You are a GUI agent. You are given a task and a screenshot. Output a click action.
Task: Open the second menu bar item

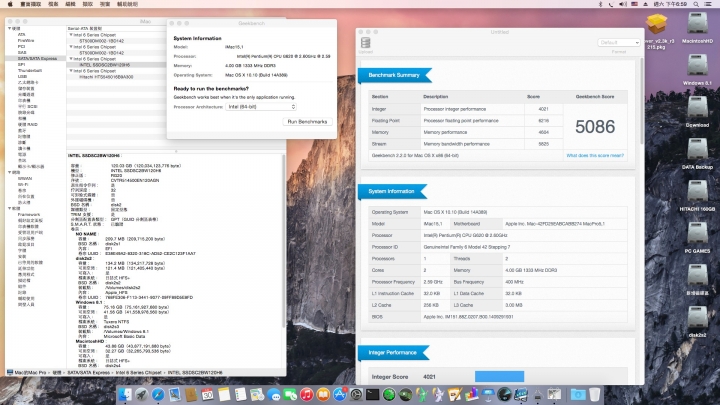[x=53, y=4]
